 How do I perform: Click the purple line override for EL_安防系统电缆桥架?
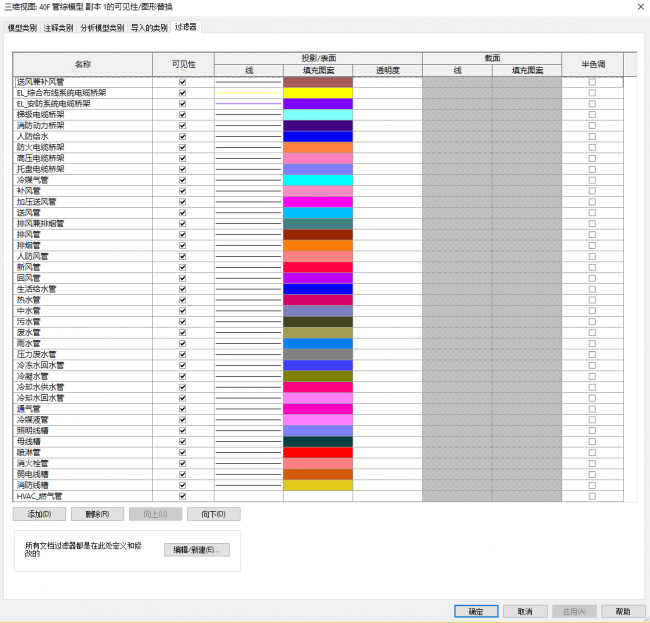pos(248,104)
